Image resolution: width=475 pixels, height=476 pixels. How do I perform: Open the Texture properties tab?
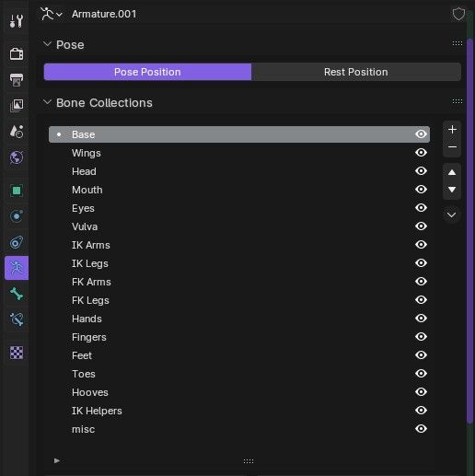pyautogui.click(x=17, y=353)
